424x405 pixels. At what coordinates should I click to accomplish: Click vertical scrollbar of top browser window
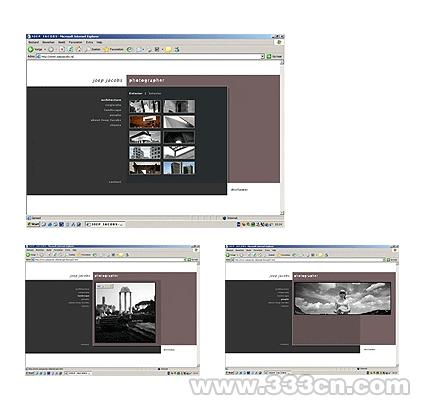[x=282, y=137]
